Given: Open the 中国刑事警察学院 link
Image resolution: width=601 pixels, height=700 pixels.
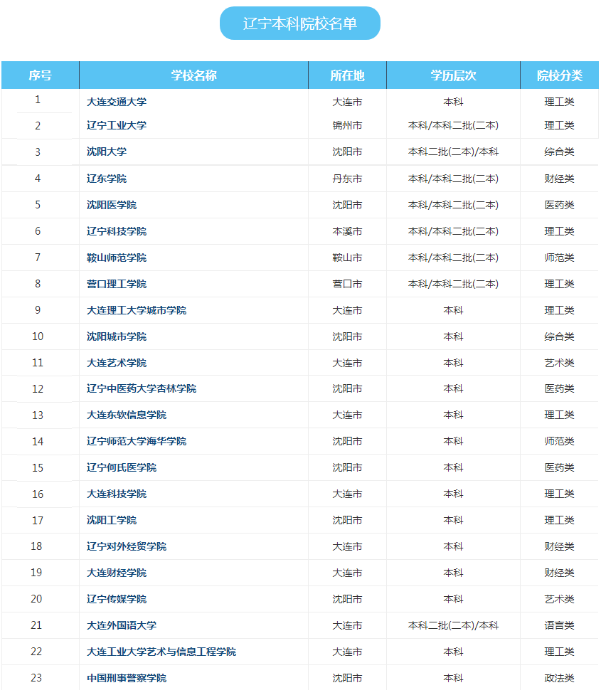Looking at the screenshot, I should coord(127,678).
